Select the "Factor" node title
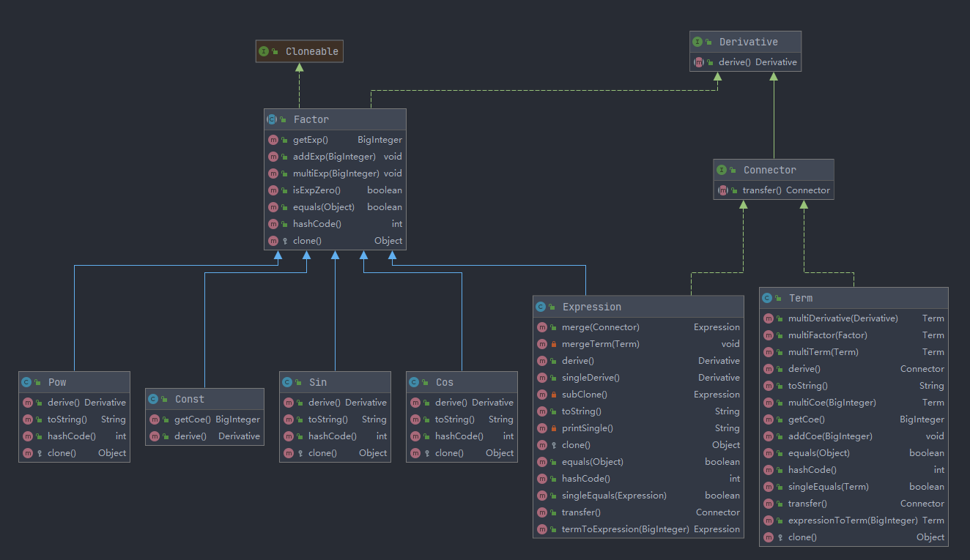Viewport: 970px width, 560px height. (x=311, y=119)
